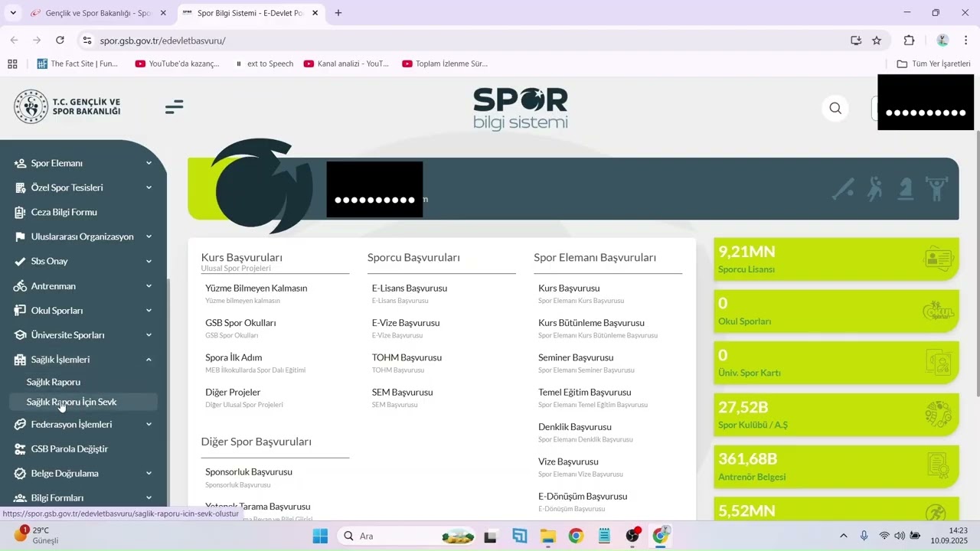
Task: Click the Uluslararası Organizasyon flag icon
Action: tap(20, 236)
